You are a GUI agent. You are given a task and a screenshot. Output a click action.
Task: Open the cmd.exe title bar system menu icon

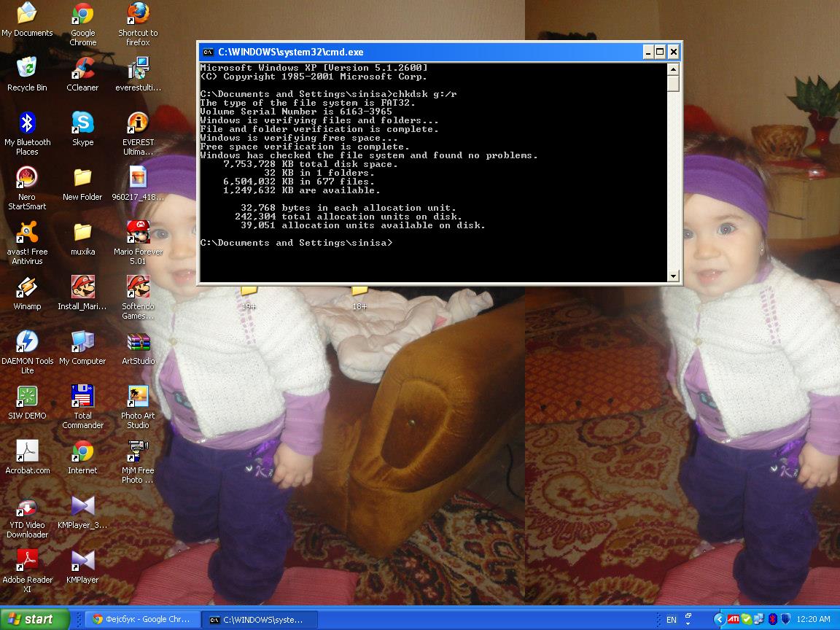coord(208,52)
